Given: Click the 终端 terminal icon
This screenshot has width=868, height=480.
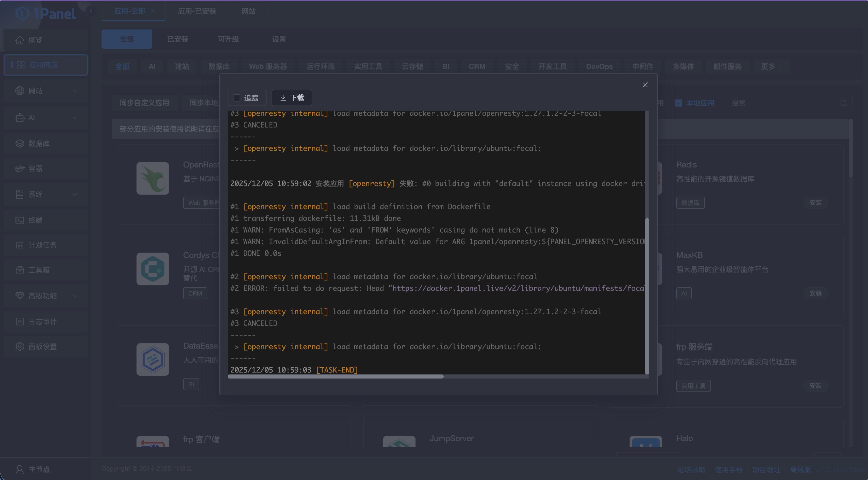Looking at the screenshot, I should coord(20,220).
